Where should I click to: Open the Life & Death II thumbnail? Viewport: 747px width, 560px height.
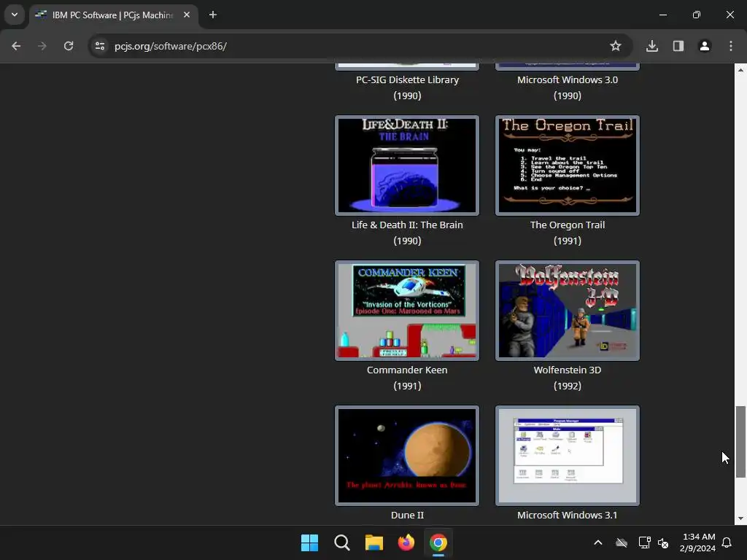[407, 166]
